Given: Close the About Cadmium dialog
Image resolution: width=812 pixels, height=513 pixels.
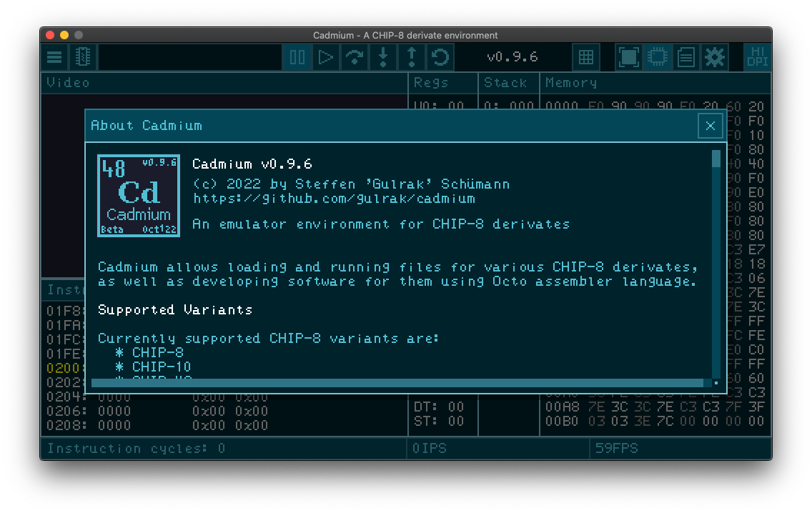Looking at the screenshot, I should click(x=710, y=126).
